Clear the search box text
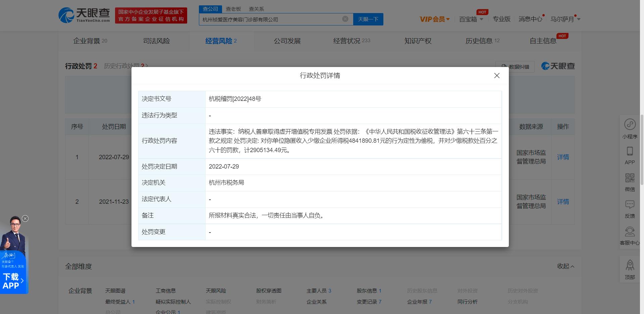644x314 pixels. pyautogui.click(x=345, y=19)
